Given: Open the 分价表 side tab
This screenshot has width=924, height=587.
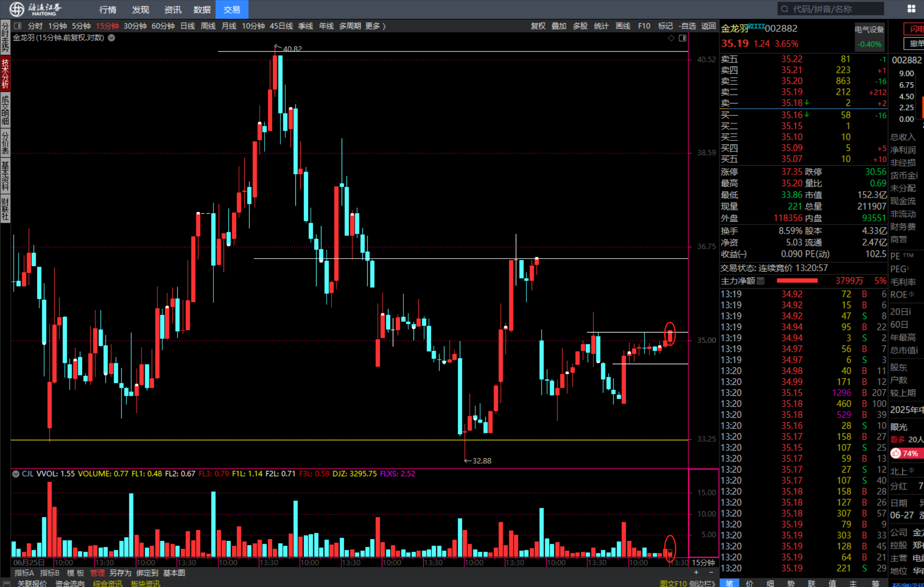Looking at the screenshot, I should click(5, 143).
